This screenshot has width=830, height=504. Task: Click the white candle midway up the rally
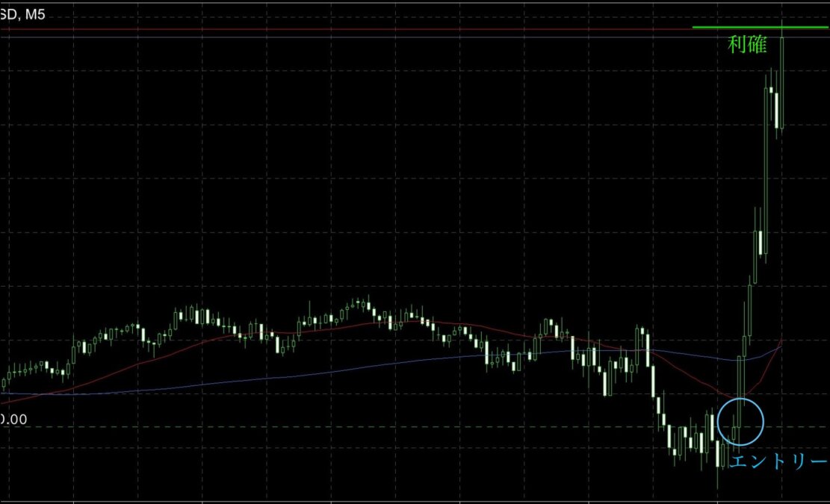[761, 243]
